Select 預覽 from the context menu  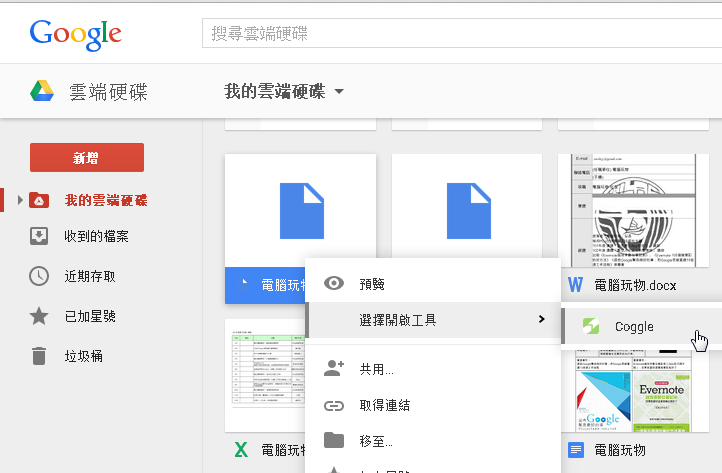point(372,284)
